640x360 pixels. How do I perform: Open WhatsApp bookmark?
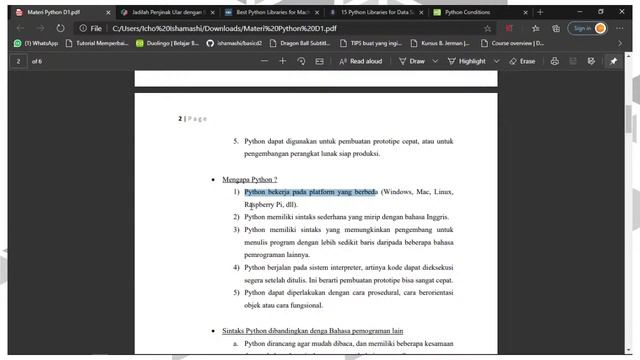(36, 43)
